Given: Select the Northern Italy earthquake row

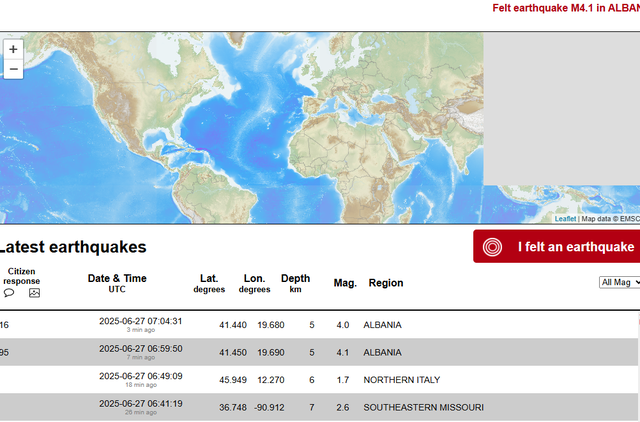Looking at the screenshot, I should click(401, 380).
